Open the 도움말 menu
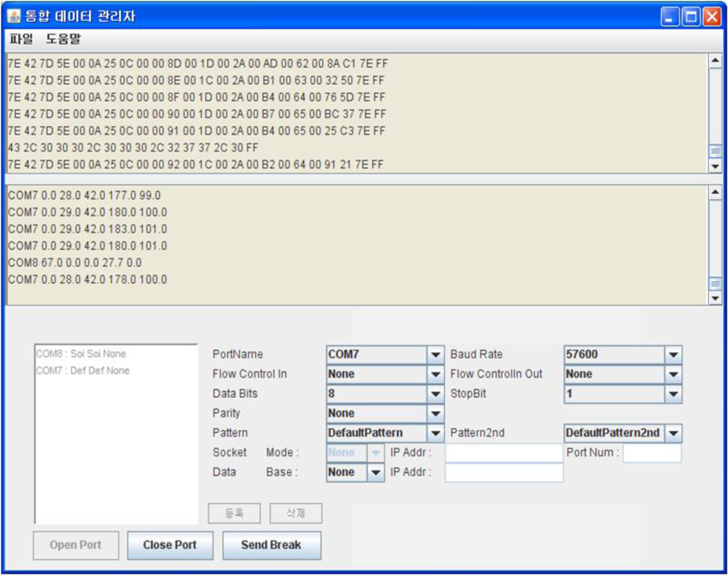The height and width of the screenshot is (575, 728). [63, 39]
